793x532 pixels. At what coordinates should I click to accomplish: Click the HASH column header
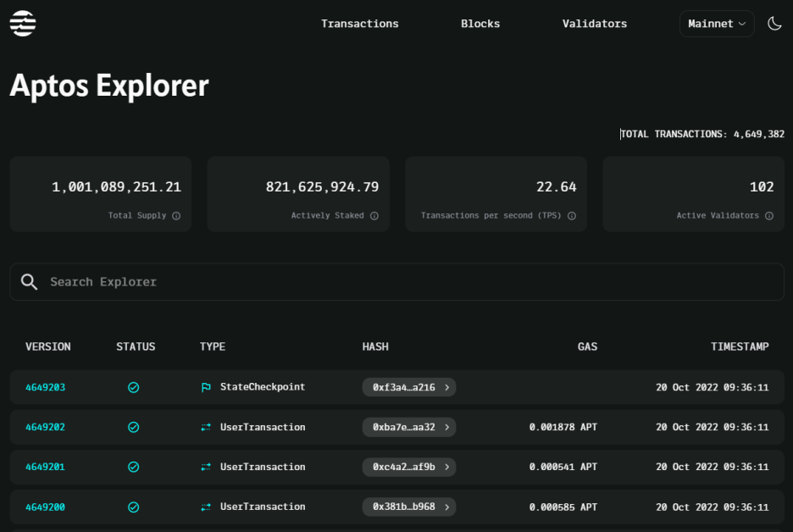click(x=375, y=347)
